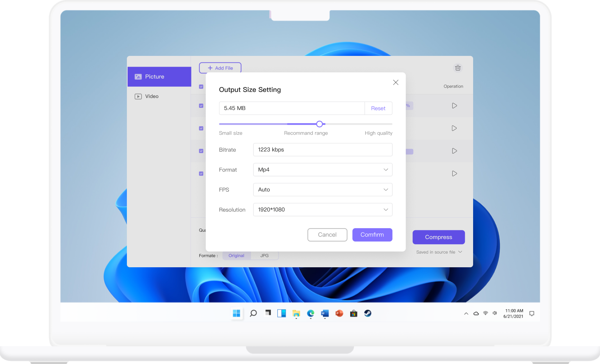Select the JPG format option
This screenshot has width=600, height=364.
tap(265, 255)
